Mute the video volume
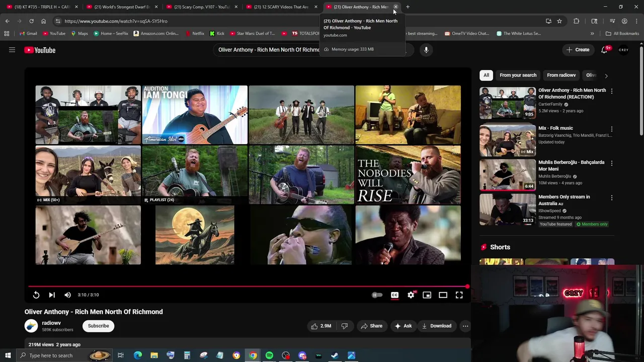Image resolution: width=644 pixels, height=362 pixels. point(68,295)
